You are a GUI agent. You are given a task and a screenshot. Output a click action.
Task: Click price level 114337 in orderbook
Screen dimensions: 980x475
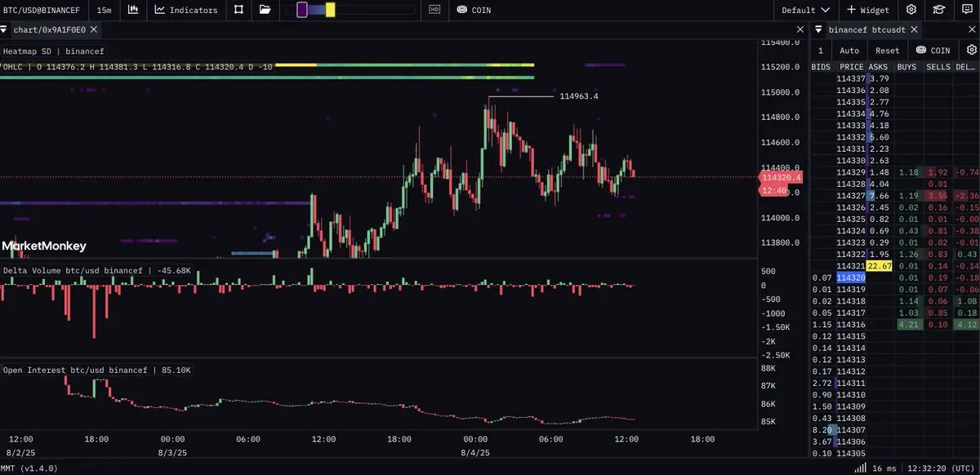[850, 78]
